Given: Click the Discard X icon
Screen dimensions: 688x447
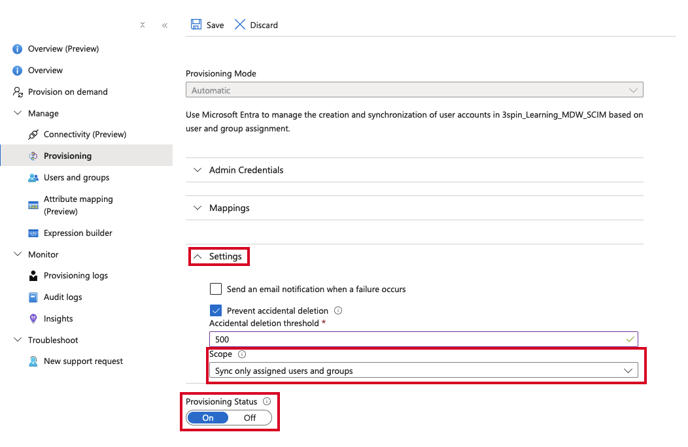Looking at the screenshot, I should [240, 25].
